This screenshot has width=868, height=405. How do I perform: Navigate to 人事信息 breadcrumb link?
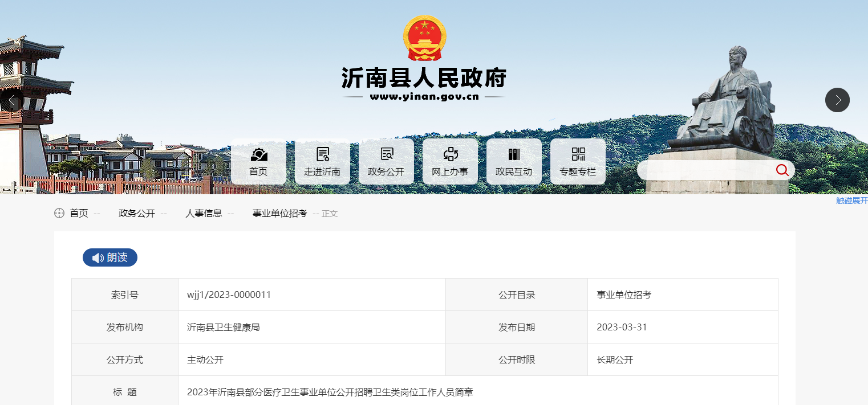pos(204,214)
